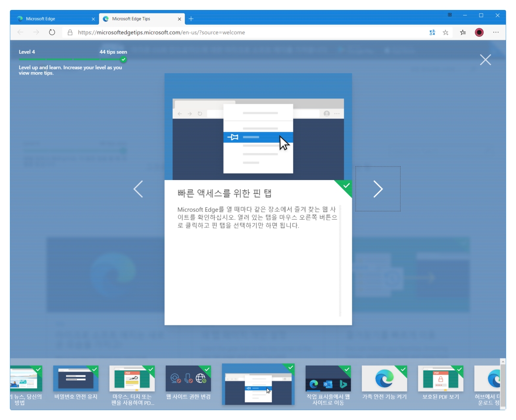516x420 pixels.
Task: Open the translate page icon
Action: click(432, 33)
